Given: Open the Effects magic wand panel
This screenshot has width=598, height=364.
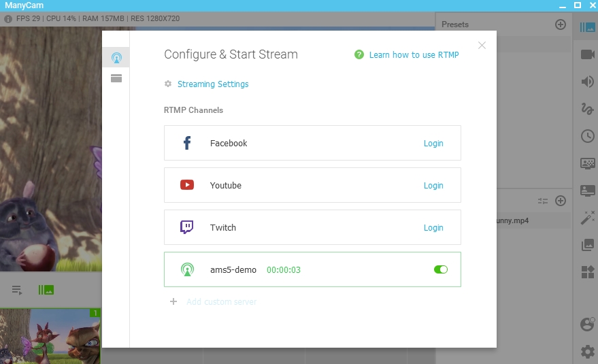Looking at the screenshot, I should click(587, 218).
